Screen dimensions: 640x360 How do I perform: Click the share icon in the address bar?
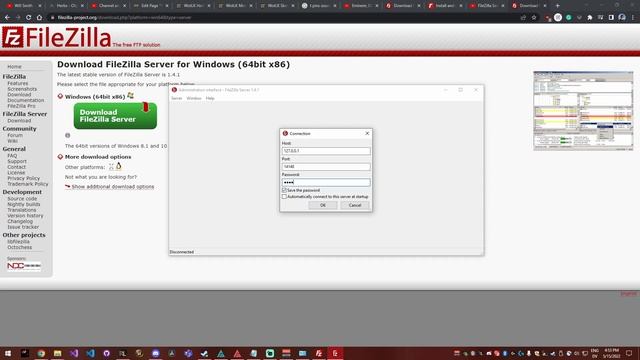(523, 18)
